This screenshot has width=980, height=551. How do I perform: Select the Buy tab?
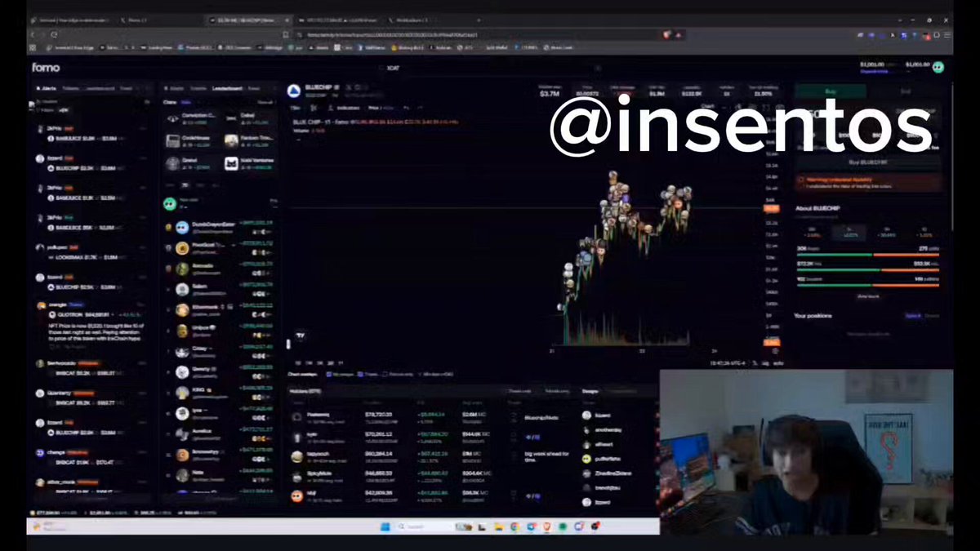pos(831,92)
